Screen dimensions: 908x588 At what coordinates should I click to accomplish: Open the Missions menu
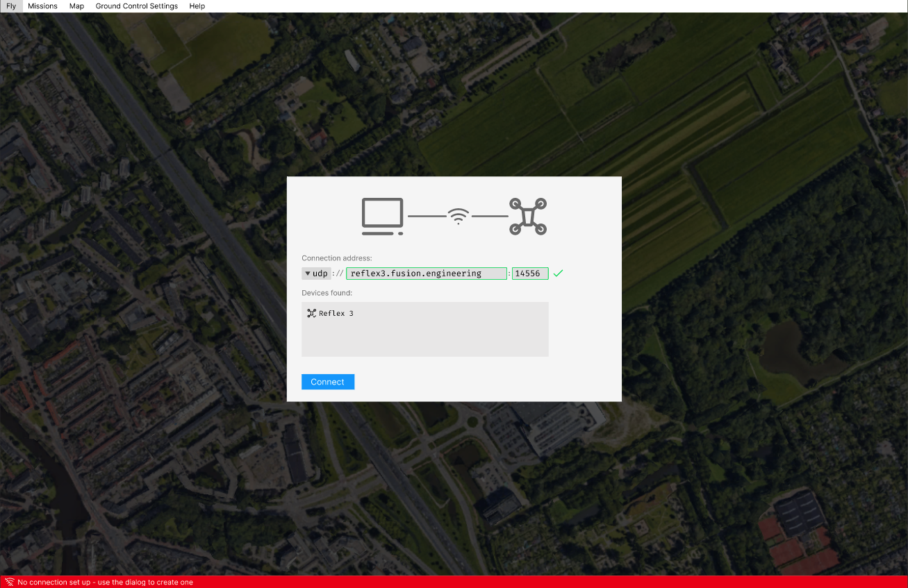click(42, 6)
